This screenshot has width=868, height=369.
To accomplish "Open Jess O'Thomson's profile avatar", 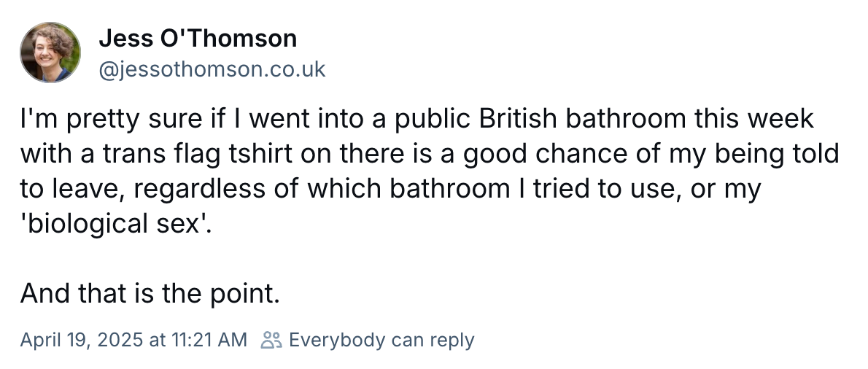I will click(x=50, y=53).
